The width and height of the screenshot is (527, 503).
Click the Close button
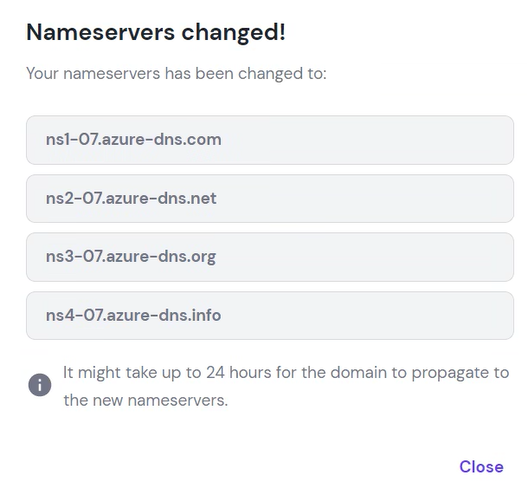481,467
